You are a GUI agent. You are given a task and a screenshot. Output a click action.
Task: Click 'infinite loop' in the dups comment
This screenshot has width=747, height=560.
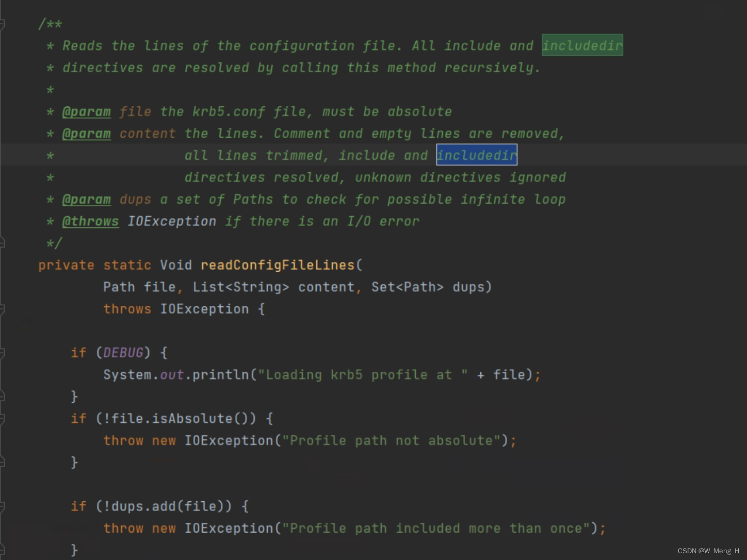click(x=513, y=200)
